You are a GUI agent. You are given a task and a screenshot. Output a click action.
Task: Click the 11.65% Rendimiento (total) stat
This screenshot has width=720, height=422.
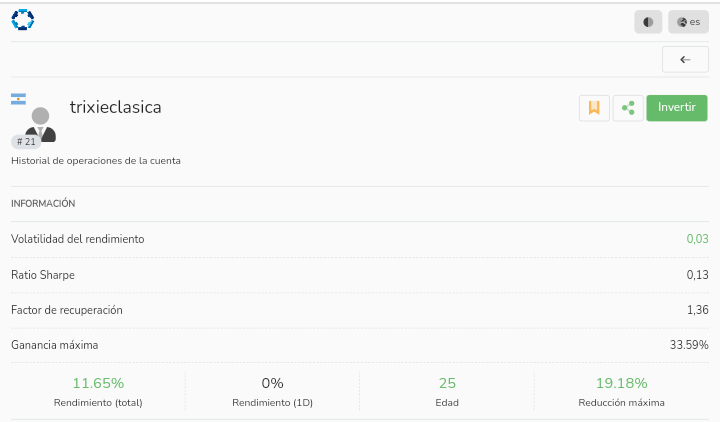click(98, 391)
